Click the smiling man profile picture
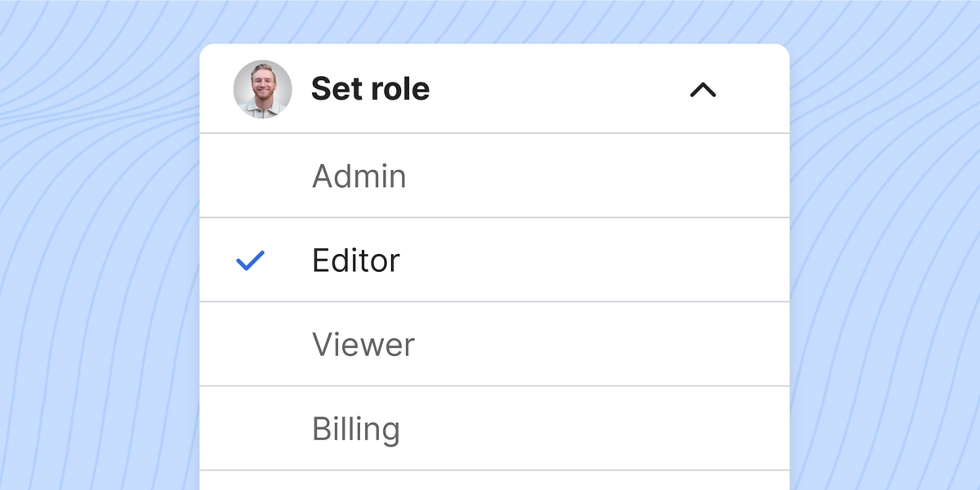Screen dimensions: 980x490 pos(262,89)
